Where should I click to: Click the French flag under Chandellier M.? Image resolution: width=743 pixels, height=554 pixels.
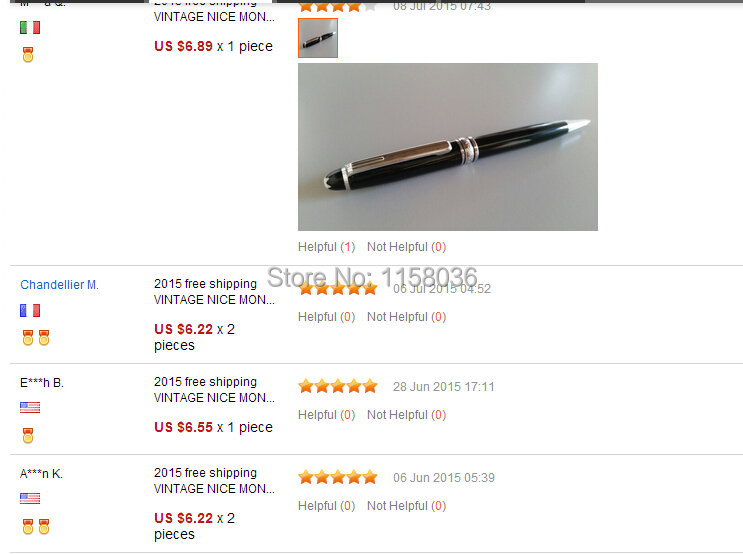(x=30, y=310)
